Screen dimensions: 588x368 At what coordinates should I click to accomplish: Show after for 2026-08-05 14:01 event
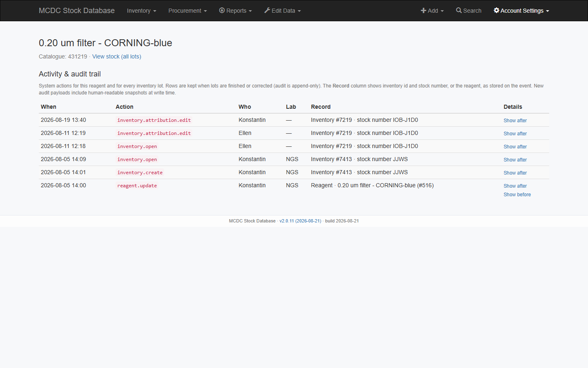(515, 173)
